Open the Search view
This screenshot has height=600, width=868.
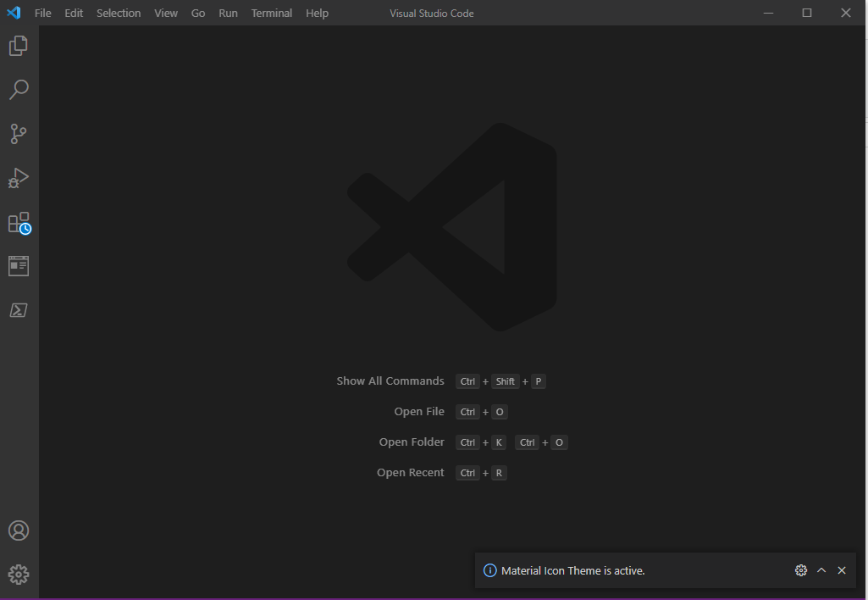[x=19, y=90]
